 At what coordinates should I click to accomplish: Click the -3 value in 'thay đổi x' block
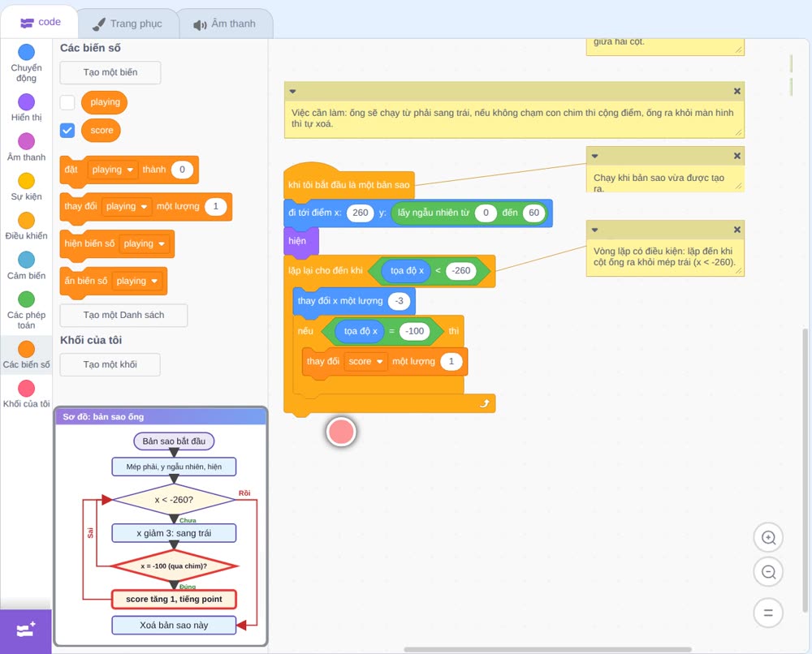[x=400, y=301]
